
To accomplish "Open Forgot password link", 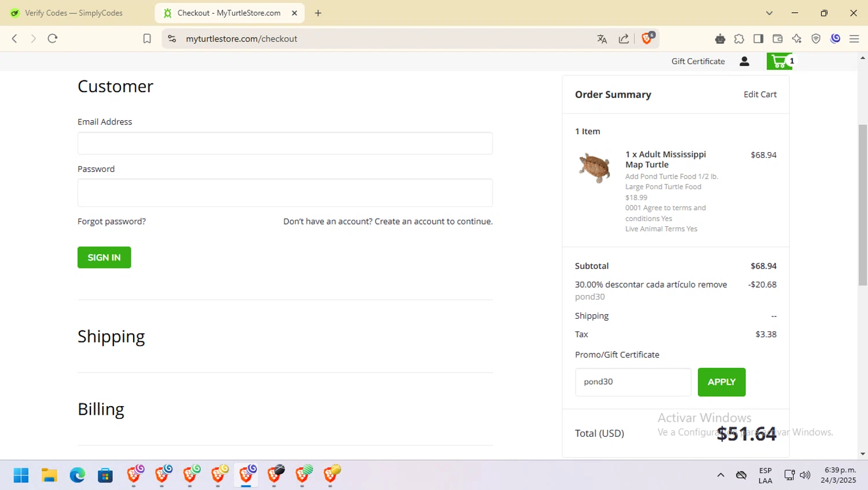I will point(112,222).
